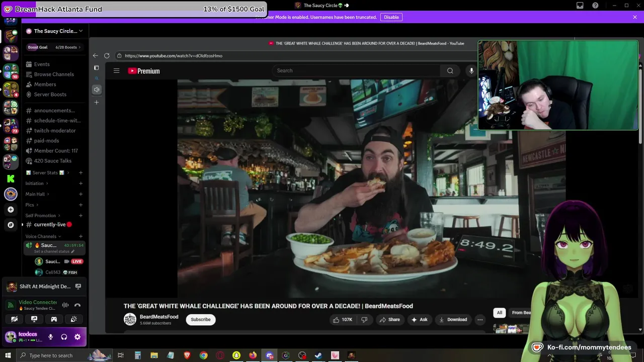Screen dimensions: 644x362
Task: Expand the Self Promotion category
Action: (x=43, y=216)
